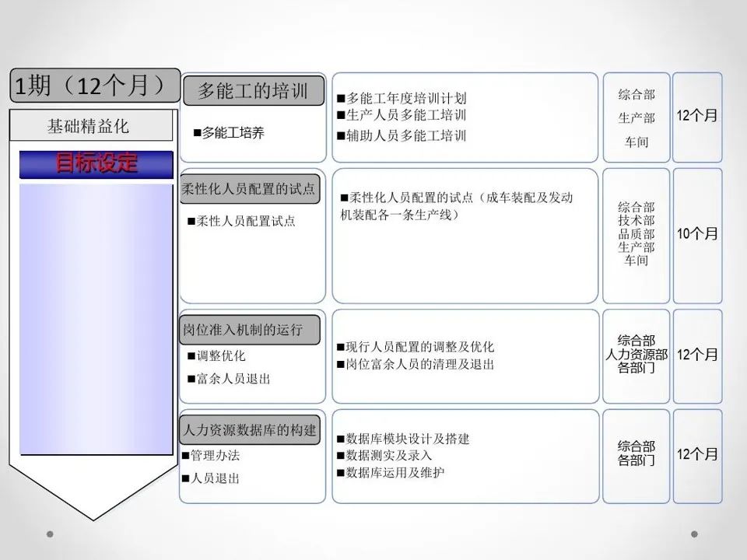This screenshot has width=747, height=560.
Task: Select the "基础精益化" label box
Action: [90, 125]
